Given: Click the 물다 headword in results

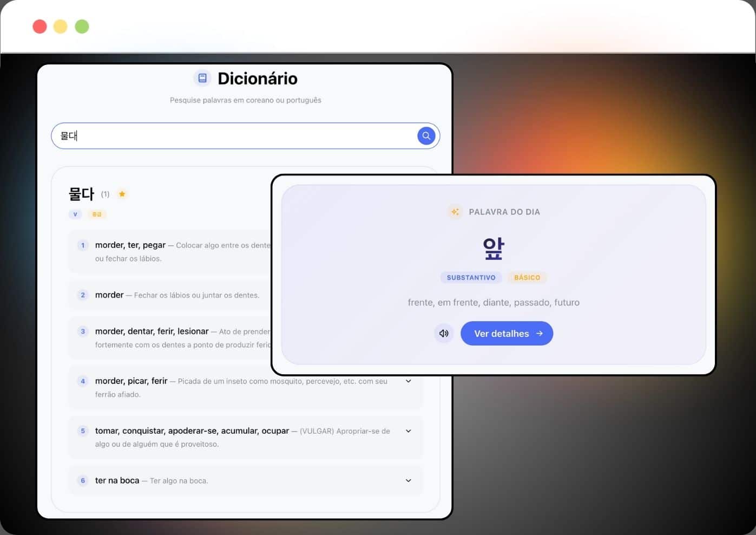Looking at the screenshot, I should (x=81, y=194).
